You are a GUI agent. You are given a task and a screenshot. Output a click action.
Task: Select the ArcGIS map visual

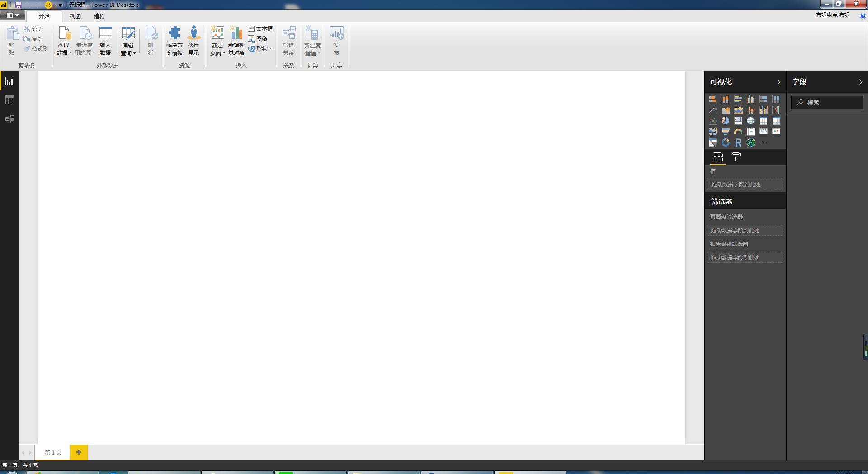(750, 142)
